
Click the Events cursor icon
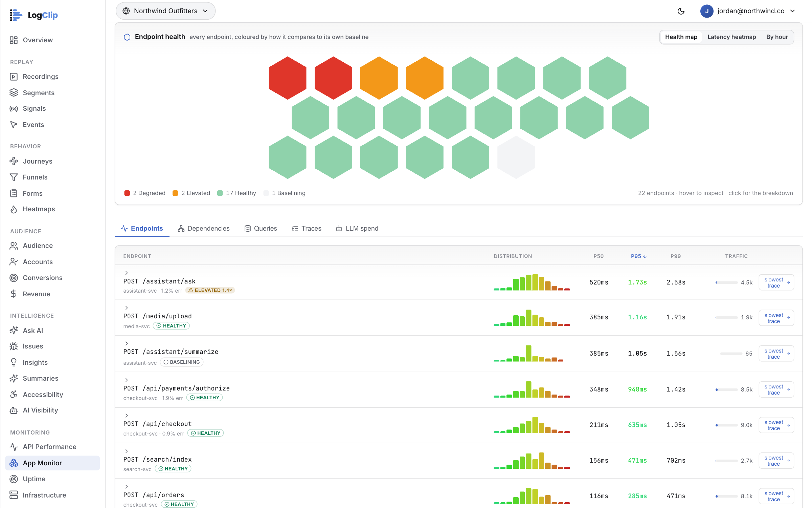coord(14,125)
